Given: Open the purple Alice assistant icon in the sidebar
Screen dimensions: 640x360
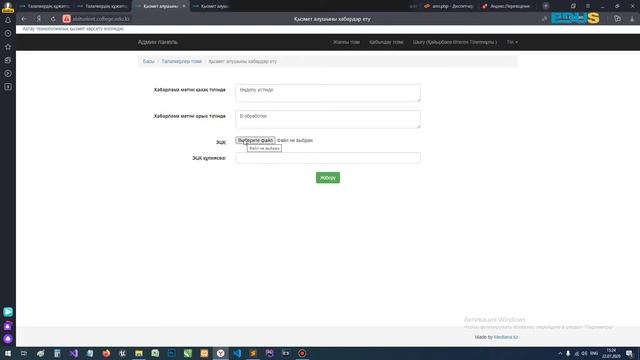Looking at the screenshot, I should pyautogui.click(x=8, y=339).
